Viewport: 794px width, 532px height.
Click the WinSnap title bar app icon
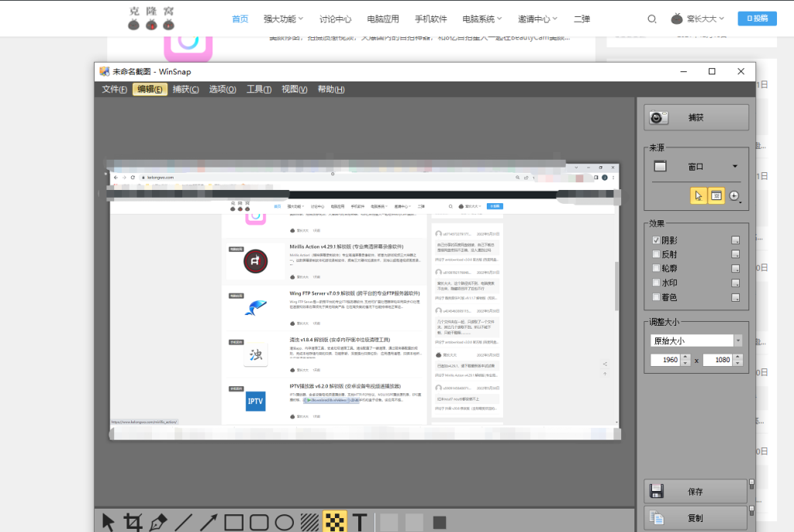tap(105, 71)
